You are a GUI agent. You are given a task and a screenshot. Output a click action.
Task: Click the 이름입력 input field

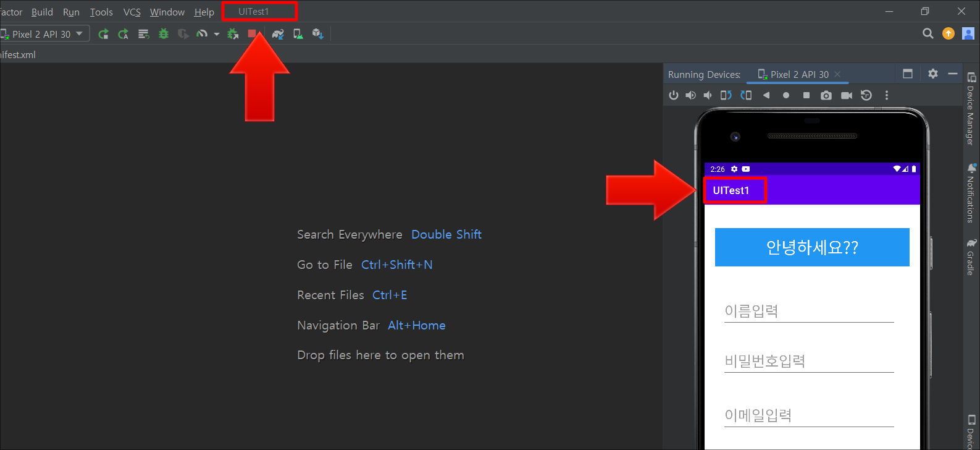(x=809, y=310)
